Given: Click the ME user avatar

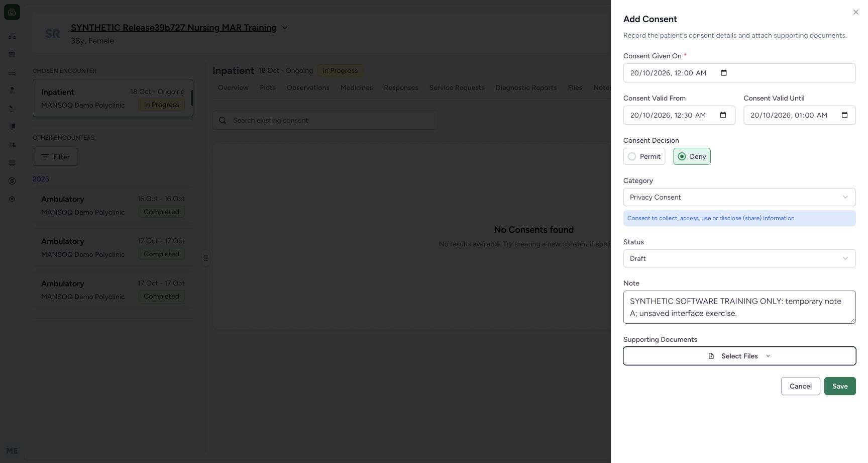Looking at the screenshot, I should pyautogui.click(x=12, y=451).
